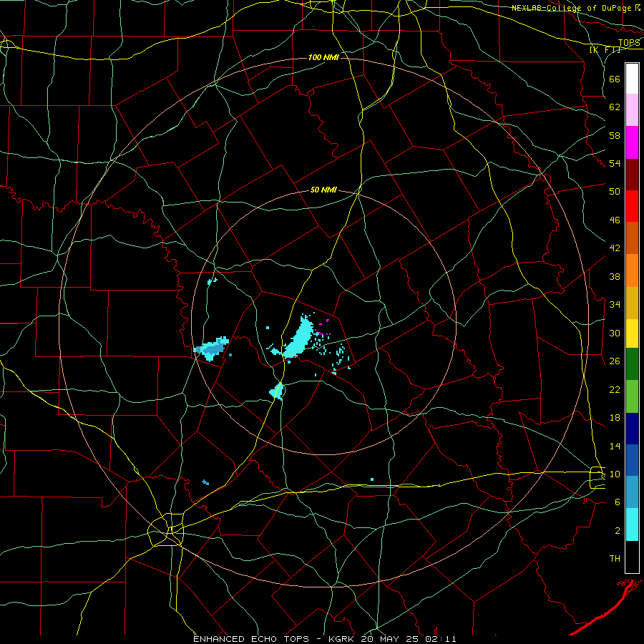Click the navy 22 kft legend swatch
This screenshot has height=644, width=644.
tap(632, 428)
